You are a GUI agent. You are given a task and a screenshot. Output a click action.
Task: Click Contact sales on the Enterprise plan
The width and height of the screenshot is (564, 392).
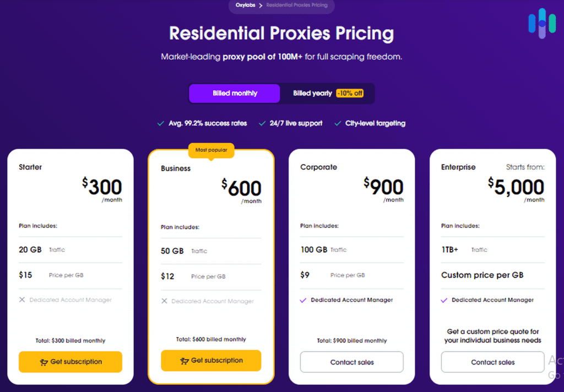[492, 362]
